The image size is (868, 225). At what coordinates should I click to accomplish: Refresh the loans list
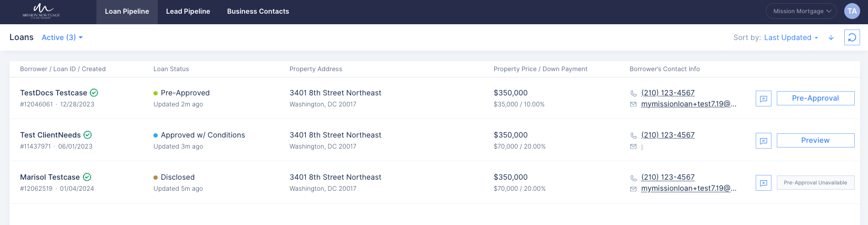click(852, 37)
